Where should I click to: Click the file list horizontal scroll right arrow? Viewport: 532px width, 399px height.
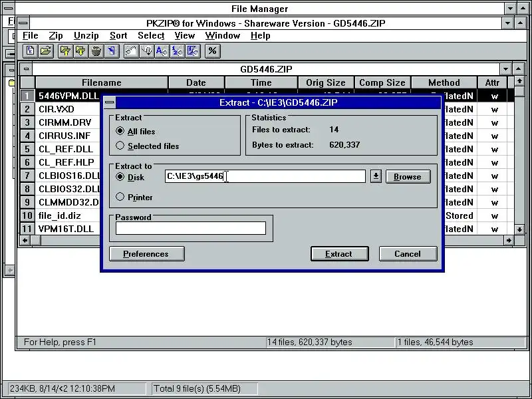(x=508, y=240)
